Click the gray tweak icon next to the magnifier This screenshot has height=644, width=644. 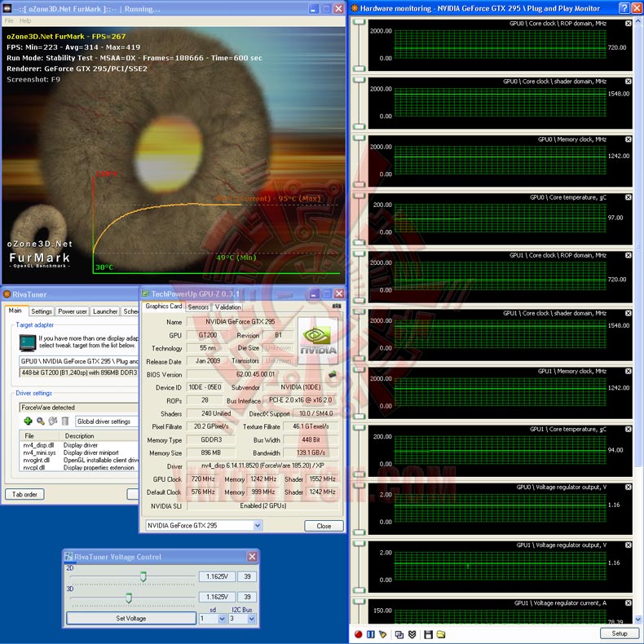(52, 421)
